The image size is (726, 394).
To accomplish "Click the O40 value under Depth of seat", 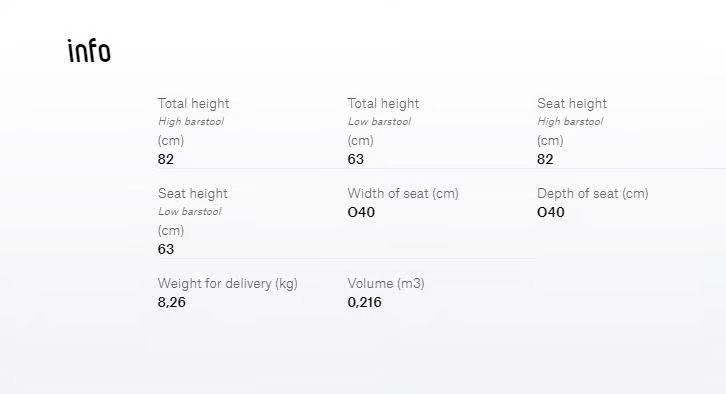I will pos(551,212).
